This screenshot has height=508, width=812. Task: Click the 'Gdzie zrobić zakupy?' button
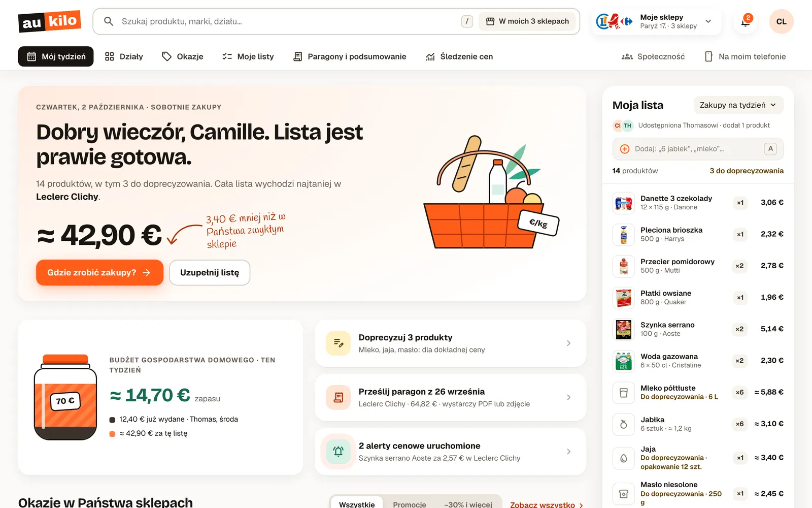coord(99,273)
